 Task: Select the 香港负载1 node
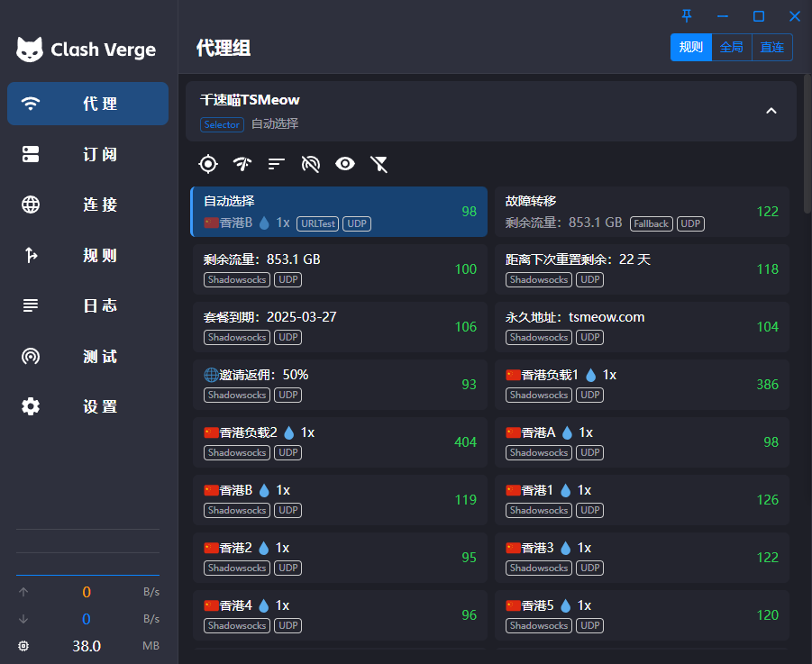pyautogui.click(x=642, y=385)
